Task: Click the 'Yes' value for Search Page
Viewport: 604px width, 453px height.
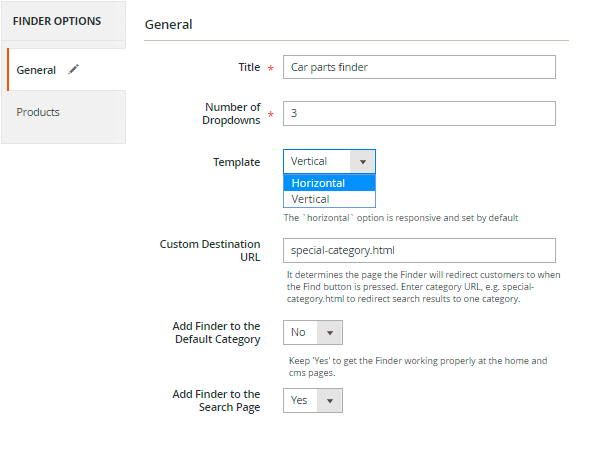Action: tap(300, 400)
